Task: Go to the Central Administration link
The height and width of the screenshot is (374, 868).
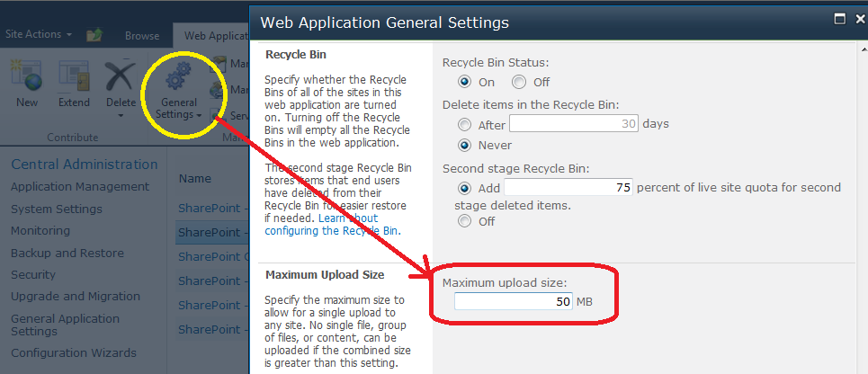Action: pos(85,165)
